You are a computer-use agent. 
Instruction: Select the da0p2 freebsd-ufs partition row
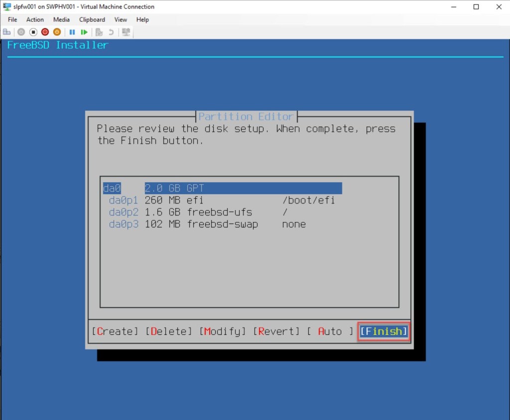222,212
